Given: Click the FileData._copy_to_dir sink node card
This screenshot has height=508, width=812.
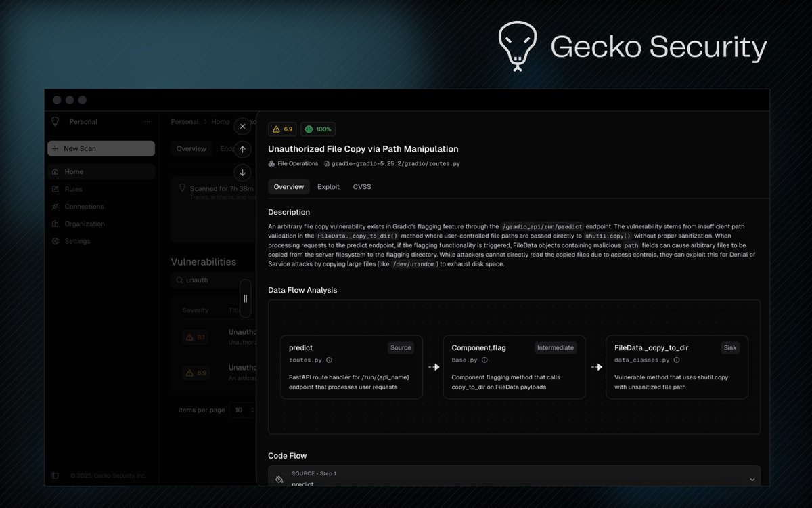Looking at the screenshot, I should pos(677,367).
